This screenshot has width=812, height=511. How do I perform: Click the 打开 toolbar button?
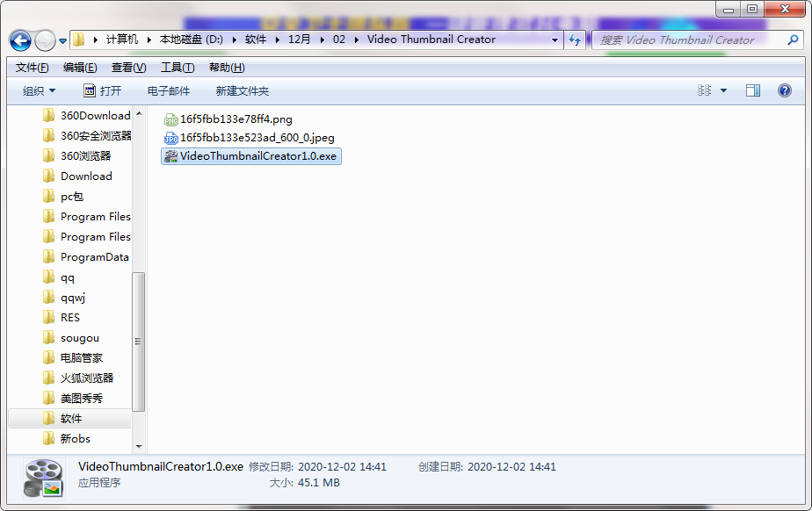click(103, 91)
